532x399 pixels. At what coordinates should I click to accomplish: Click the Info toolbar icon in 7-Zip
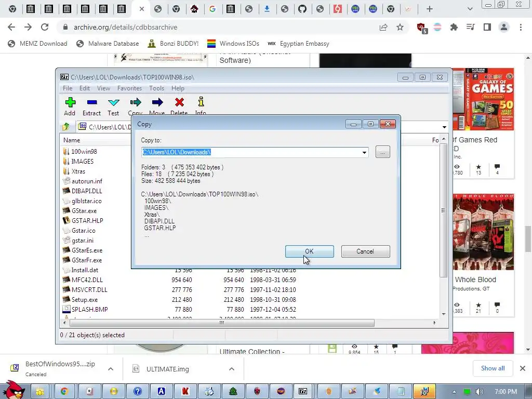pos(201,105)
